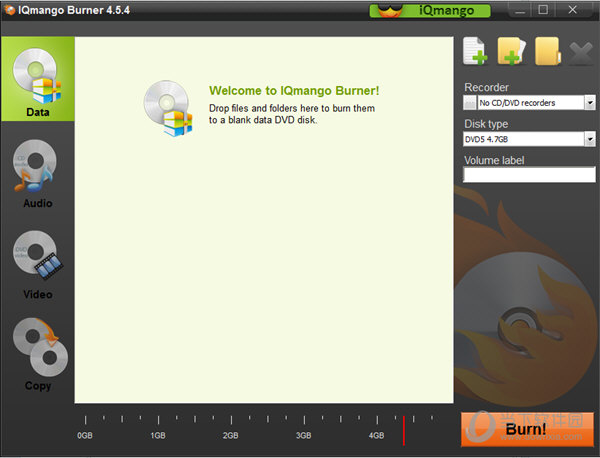Image resolution: width=600 pixels, height=458 pixels.
Task: Click the disc icon in welcome panel
Action: tap(168, 108)
